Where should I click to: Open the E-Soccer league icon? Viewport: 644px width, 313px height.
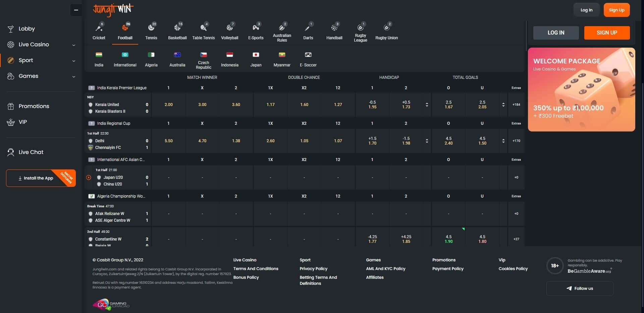[x=308, y=55]
